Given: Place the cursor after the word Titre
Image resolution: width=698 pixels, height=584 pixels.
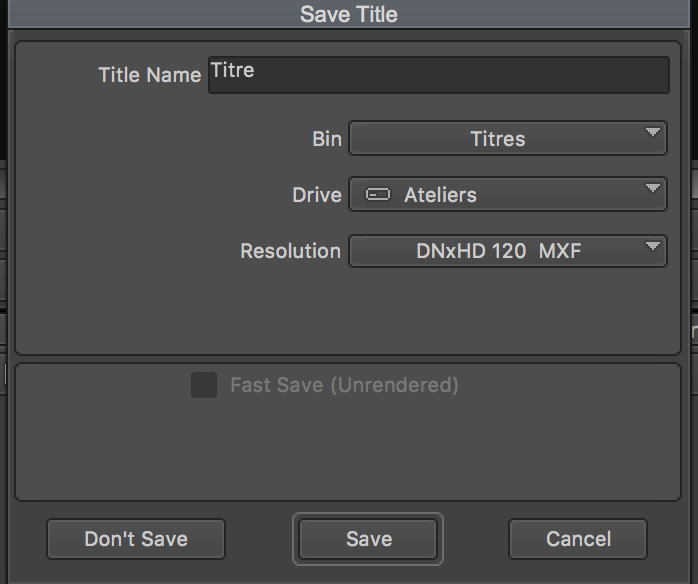Looking at the screenshot, I should coord(256,70).
